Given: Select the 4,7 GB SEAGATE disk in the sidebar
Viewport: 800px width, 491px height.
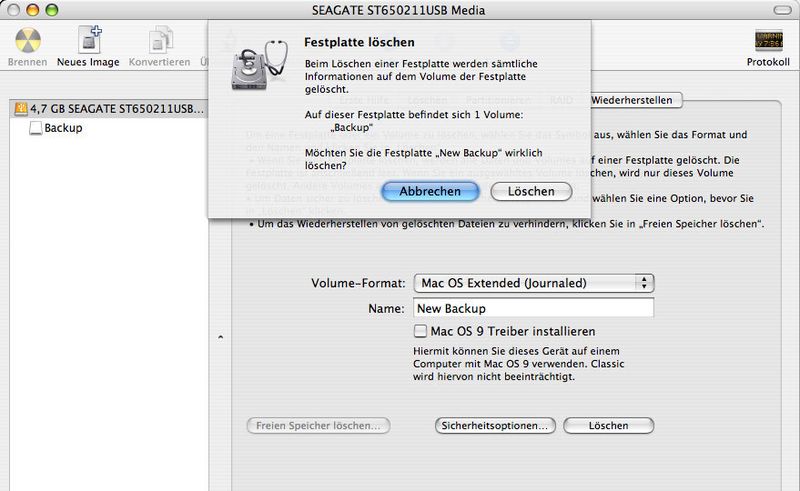Looking at the screenshot, I should (109, 108).
